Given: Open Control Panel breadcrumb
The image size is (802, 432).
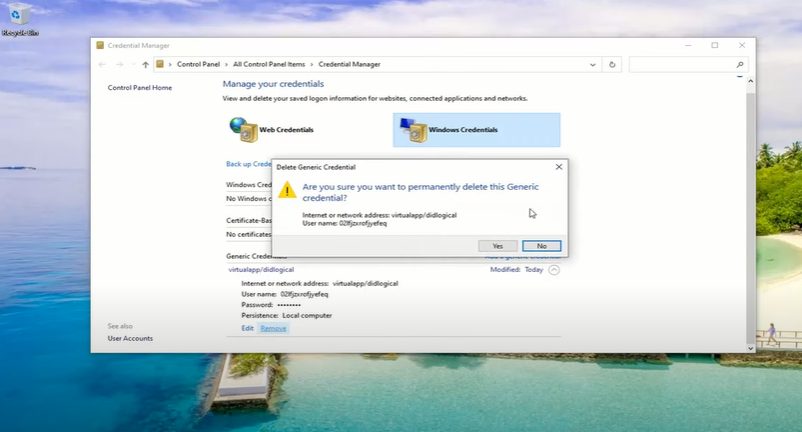Looking at the screenshot, I should [x=198, y=64].
